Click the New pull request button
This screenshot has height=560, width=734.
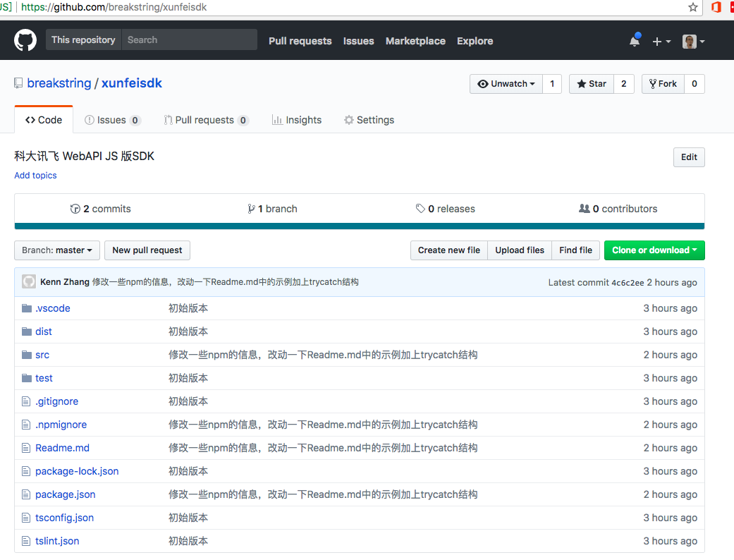[x=147, y=250]
